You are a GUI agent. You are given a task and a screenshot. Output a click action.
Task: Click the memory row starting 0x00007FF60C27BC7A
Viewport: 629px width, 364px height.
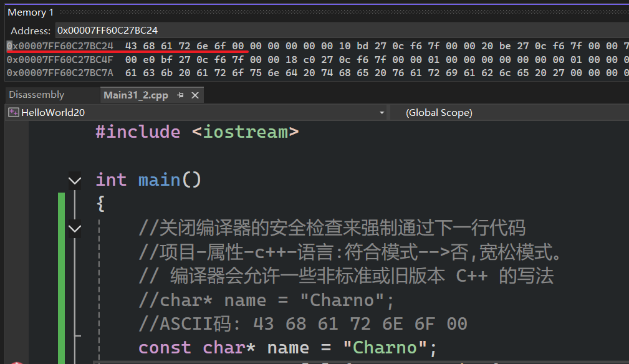click(60, 74)
